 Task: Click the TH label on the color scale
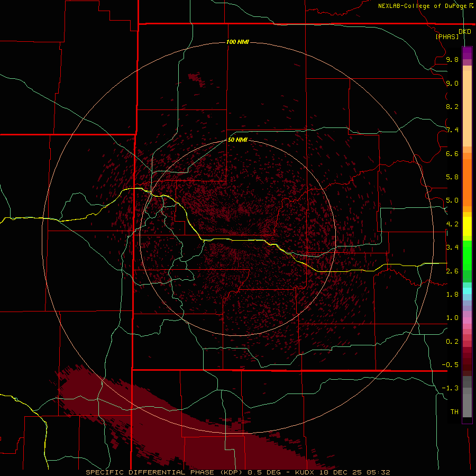point(454,412)
